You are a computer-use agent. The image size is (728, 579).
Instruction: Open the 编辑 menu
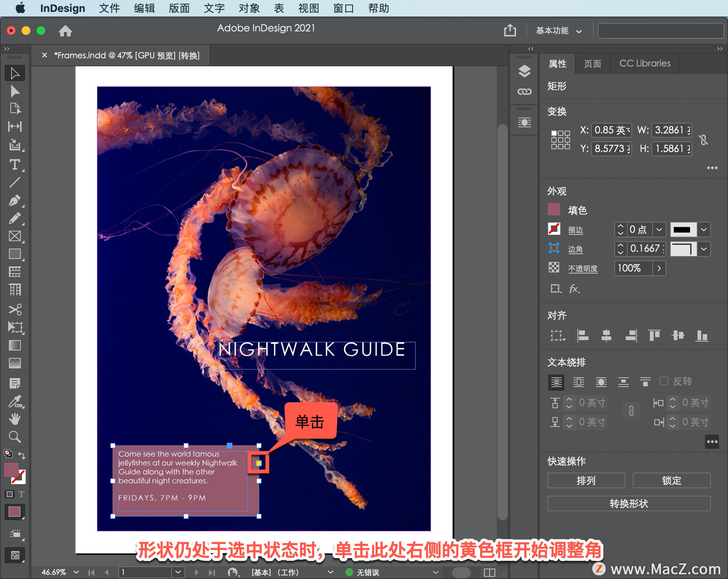(x=144, y=8)
